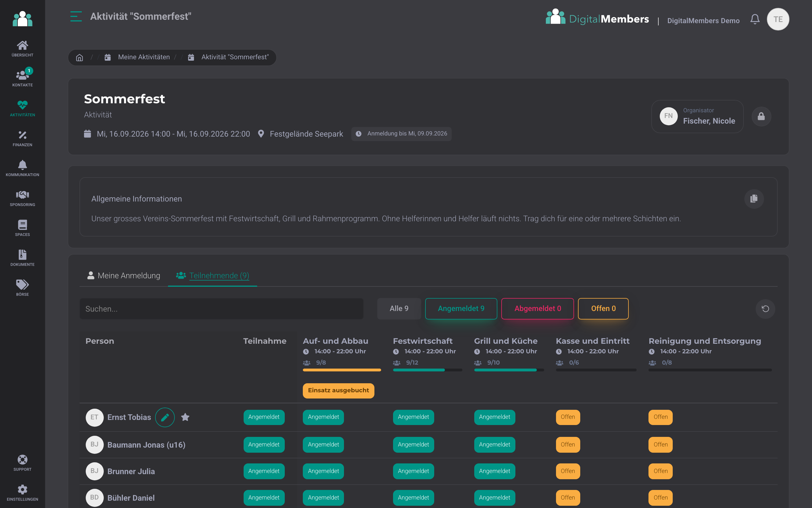Click Baumann Jonas Teilnahme Angemeldet badge
The width and height of the screenshot is (812, 508).
tap(264, 444)
